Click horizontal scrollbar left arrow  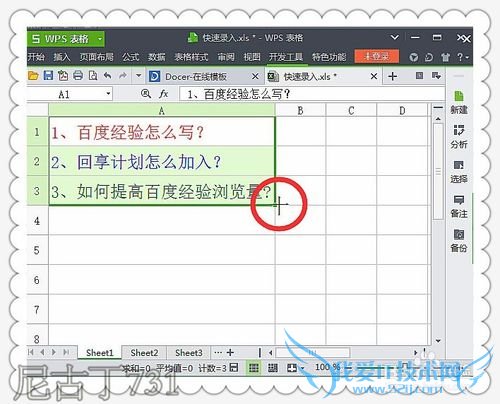click(271, 352)
